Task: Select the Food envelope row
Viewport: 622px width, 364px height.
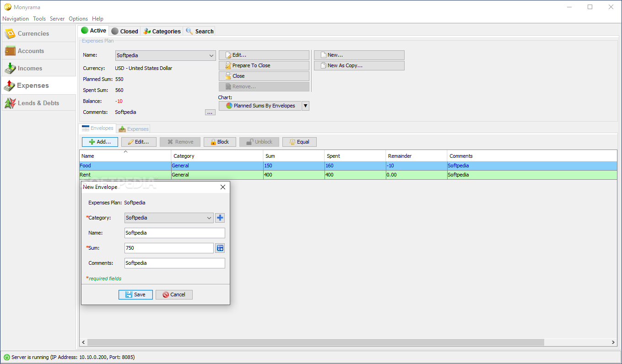Action: pos(348,166)
